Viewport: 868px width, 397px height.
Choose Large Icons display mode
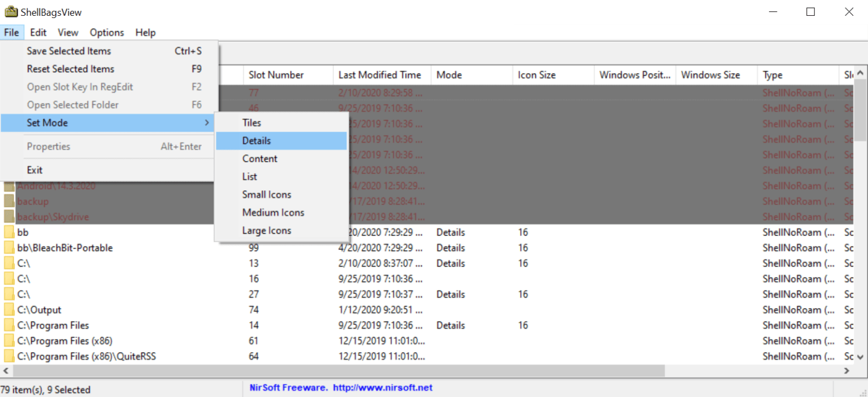pos(267,230)
